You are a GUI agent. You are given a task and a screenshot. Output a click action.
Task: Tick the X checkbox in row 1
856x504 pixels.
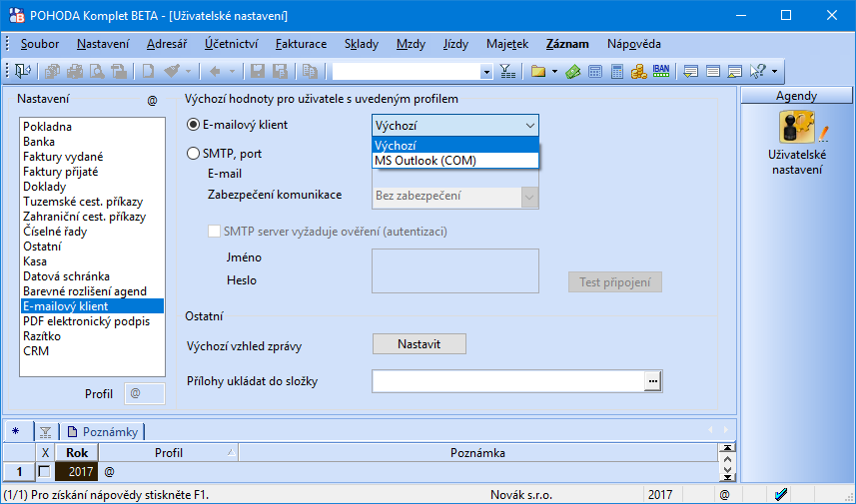pyautogui.click(x=44, y=471)
